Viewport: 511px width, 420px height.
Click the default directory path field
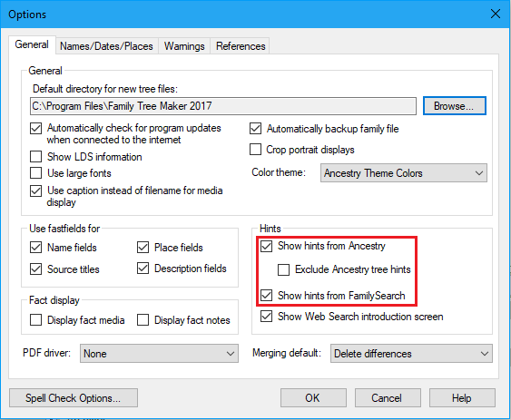[223, 106]
